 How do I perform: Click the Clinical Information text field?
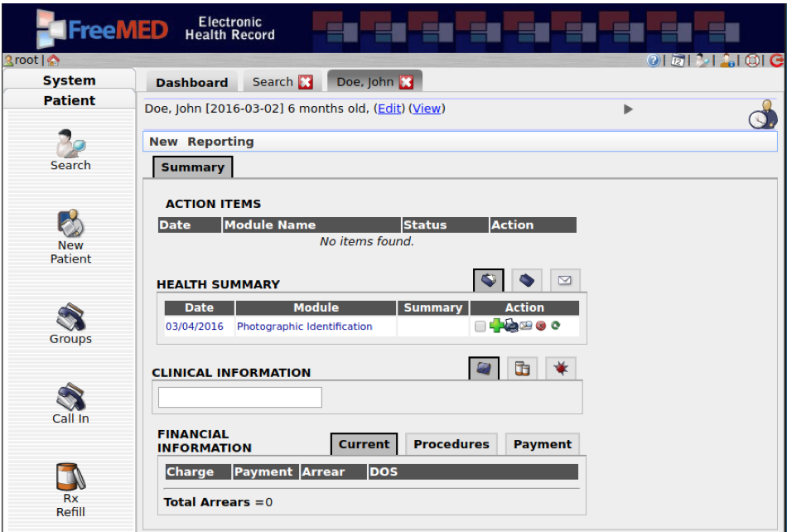tap(239, 398)
